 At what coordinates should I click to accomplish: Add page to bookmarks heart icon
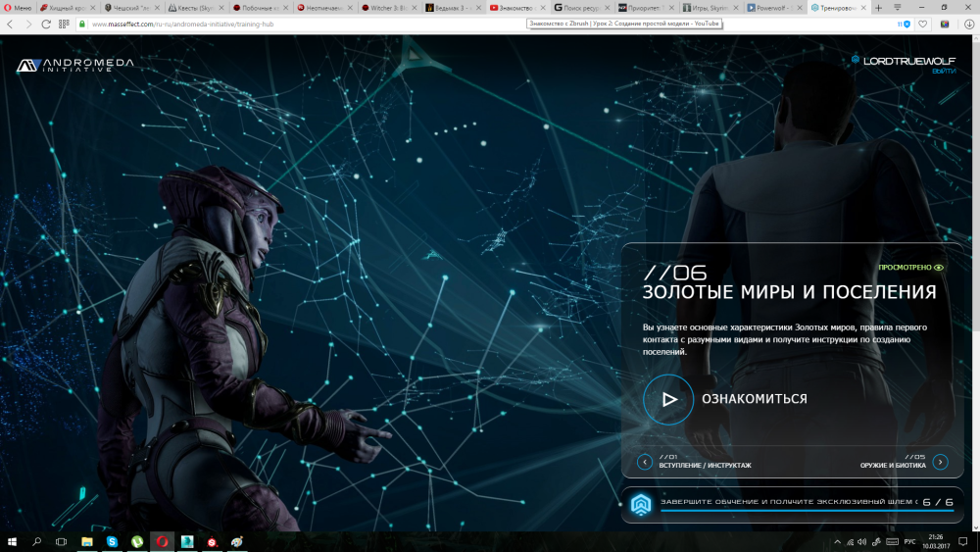(923, 24)
